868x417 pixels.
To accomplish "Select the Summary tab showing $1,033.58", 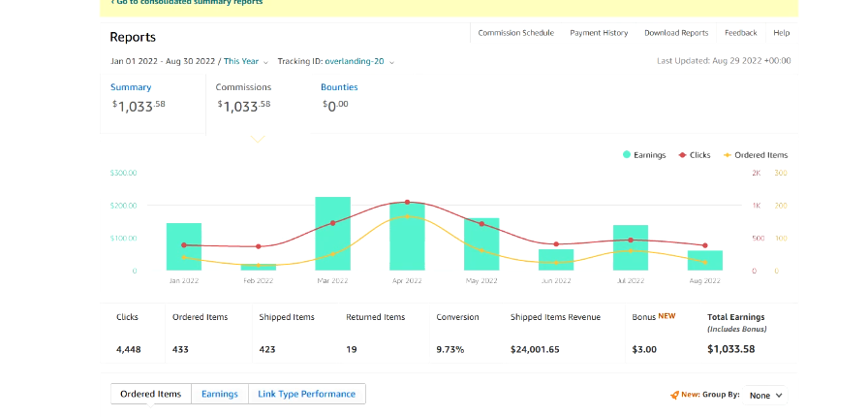I will click(x=153, y=104).
